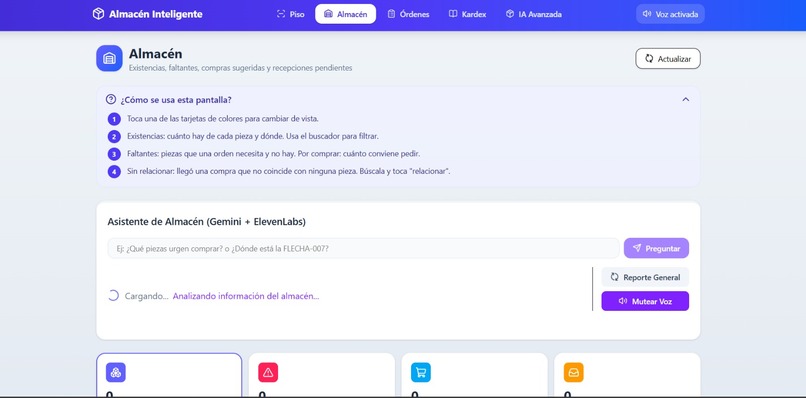Screen dimensions: 806x398
Task: Click the Preguntar button
Action: [x=656, y=248]
